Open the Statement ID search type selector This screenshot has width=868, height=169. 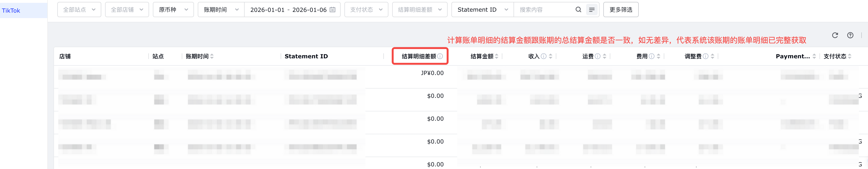482,10
